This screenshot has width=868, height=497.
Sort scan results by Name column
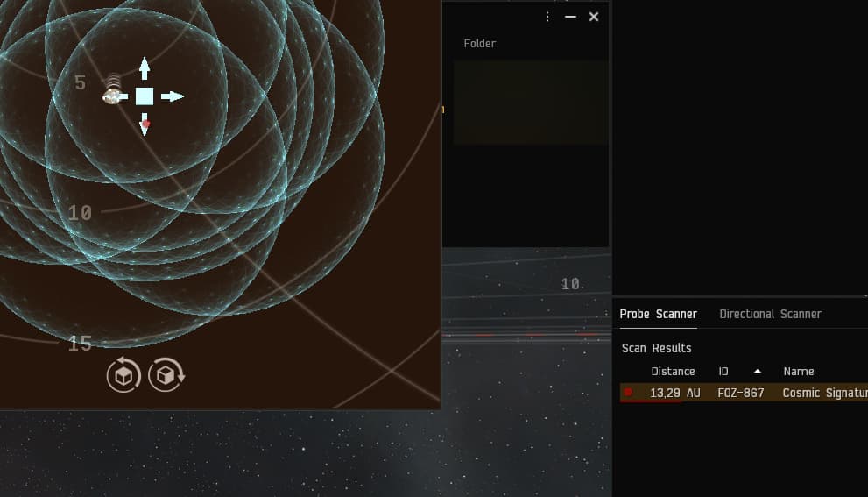[799, 372]
